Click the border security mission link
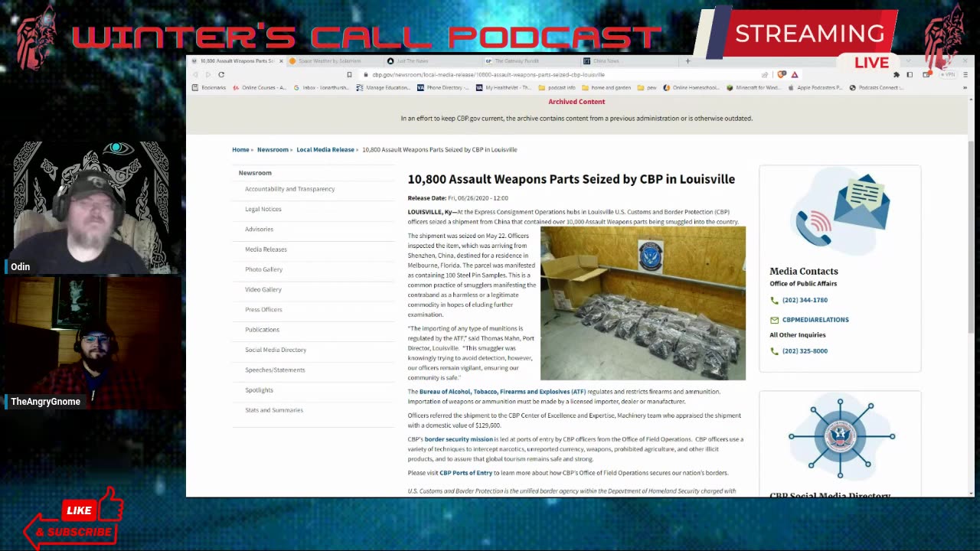Viewport: 980px width, 551px height. (459, 439)
